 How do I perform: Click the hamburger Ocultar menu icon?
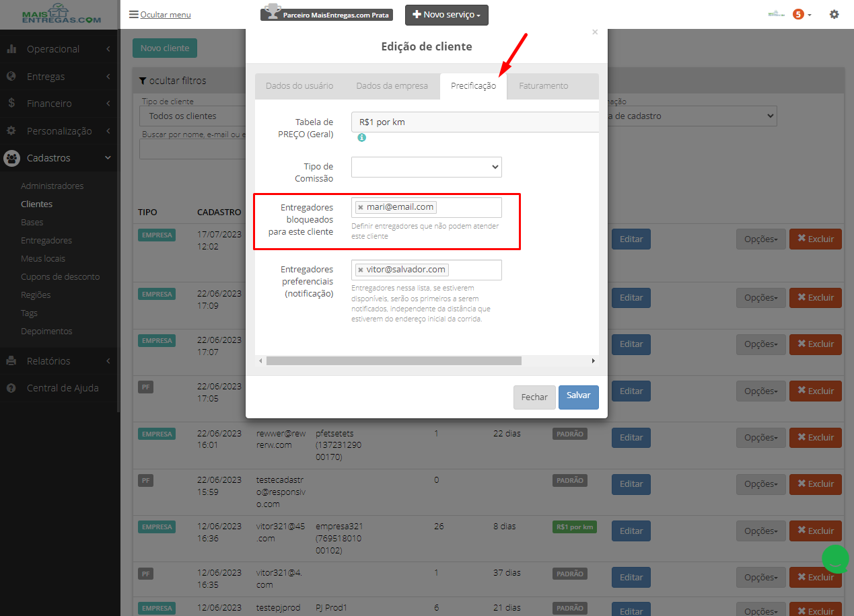pos(134,14)
